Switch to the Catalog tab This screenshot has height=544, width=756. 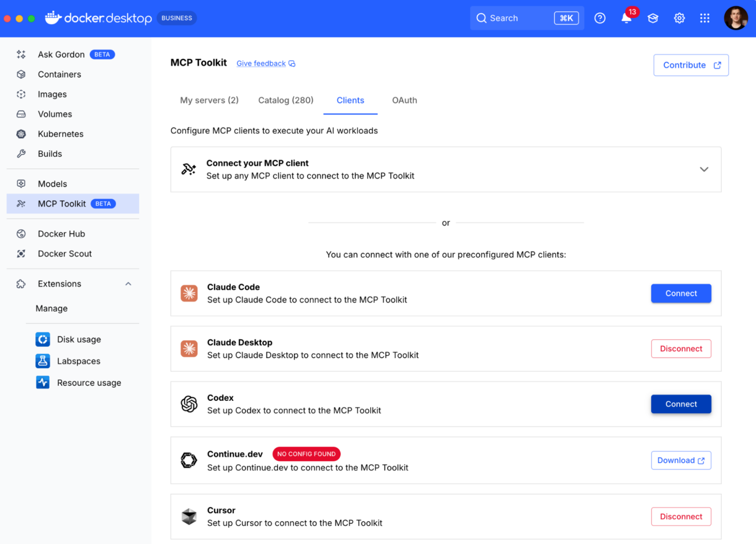click(285, 100)
